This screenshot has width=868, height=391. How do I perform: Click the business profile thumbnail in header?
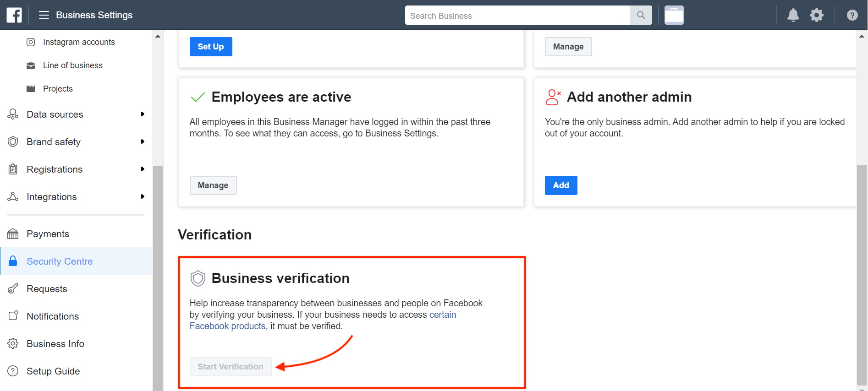pyautogui.click(x=674, y=15)
